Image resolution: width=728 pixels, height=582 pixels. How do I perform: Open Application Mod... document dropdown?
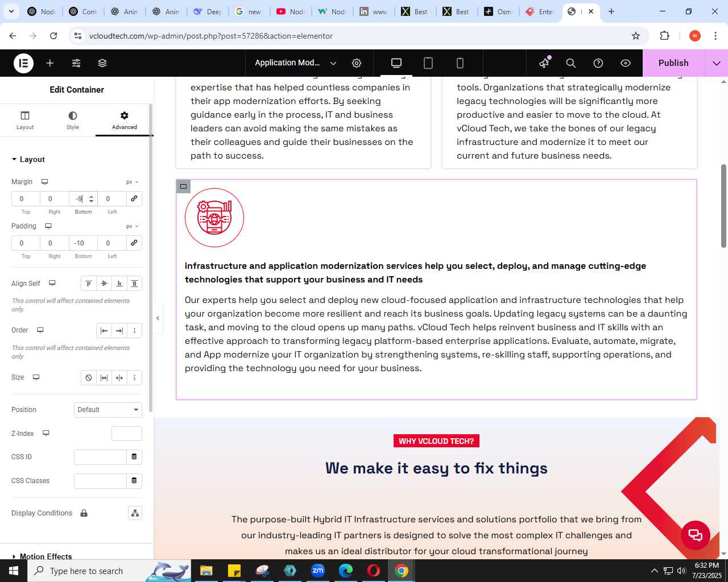296,63
